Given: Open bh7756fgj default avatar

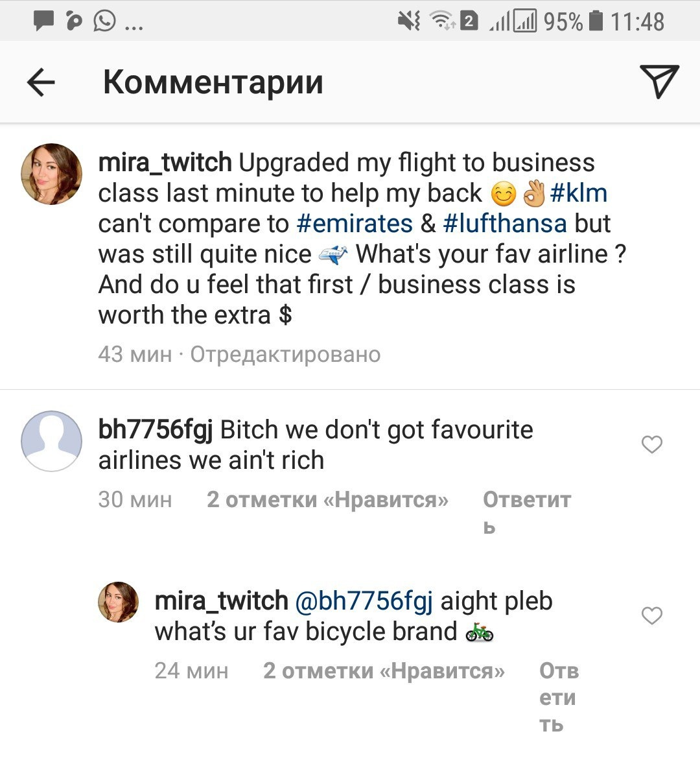Looking at the screenshot, I should pyautogui.click(x=52, y=441).
